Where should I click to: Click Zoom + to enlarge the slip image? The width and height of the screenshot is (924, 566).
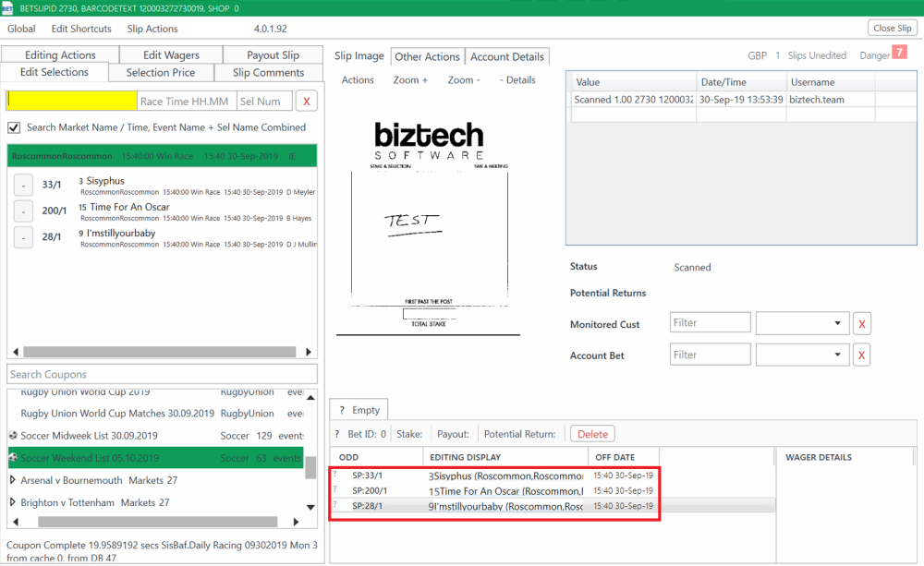coord(410,79)
